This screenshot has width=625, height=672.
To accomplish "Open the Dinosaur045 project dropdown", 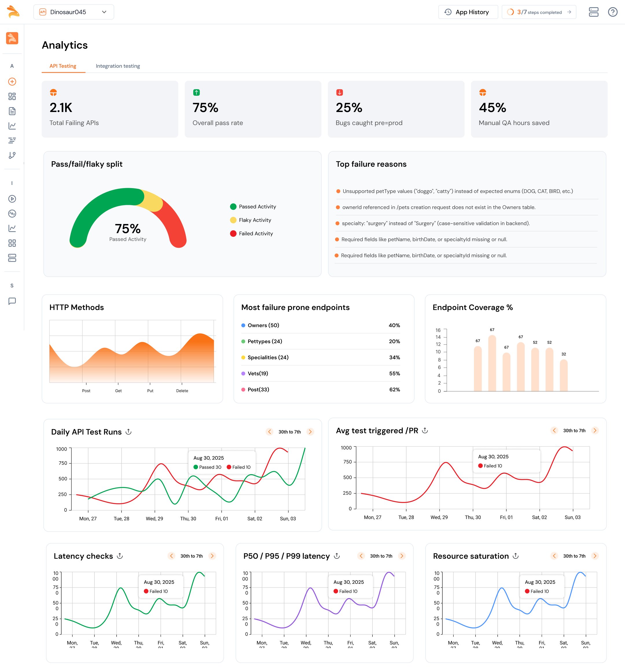I will pos(74,12).
